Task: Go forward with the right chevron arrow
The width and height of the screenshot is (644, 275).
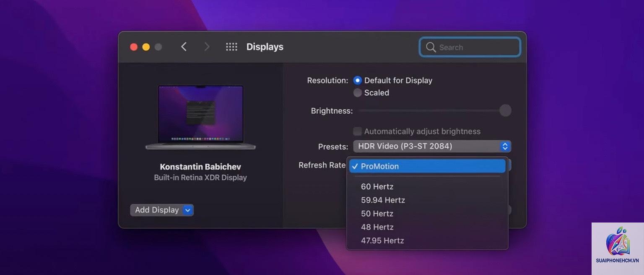Action: click(x=207, y=47)
